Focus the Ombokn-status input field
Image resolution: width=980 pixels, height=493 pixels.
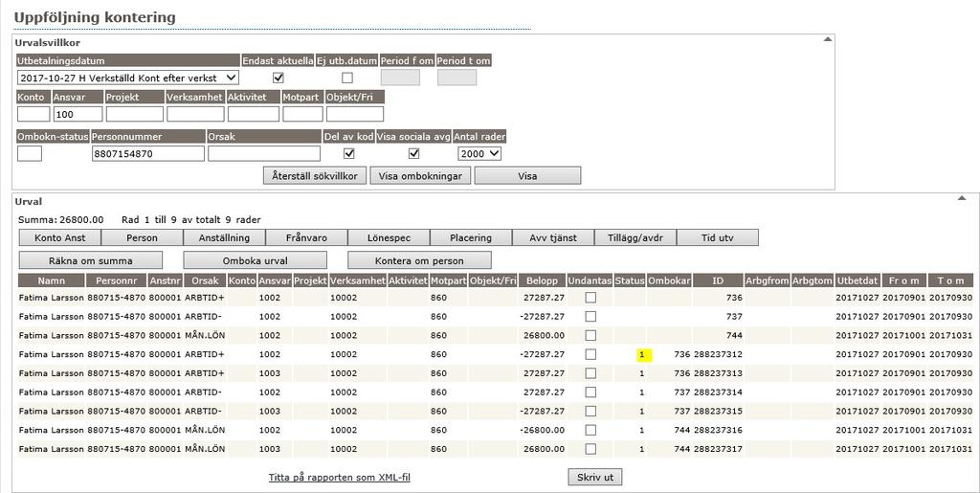click(30, 153)
